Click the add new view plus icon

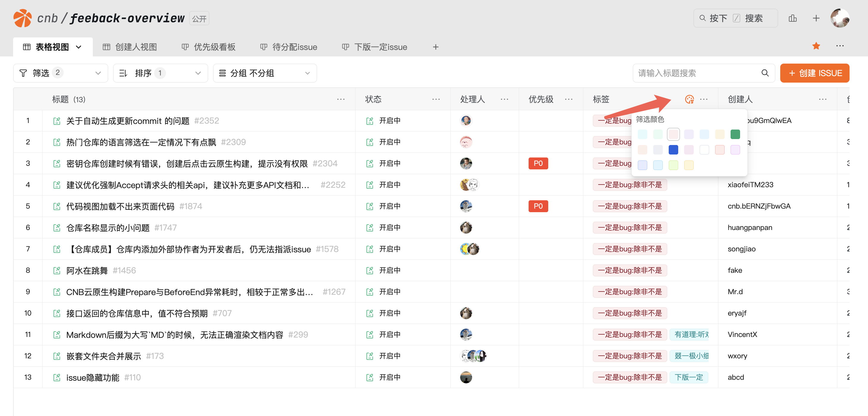pyautogui.click(x=435, y=47)
